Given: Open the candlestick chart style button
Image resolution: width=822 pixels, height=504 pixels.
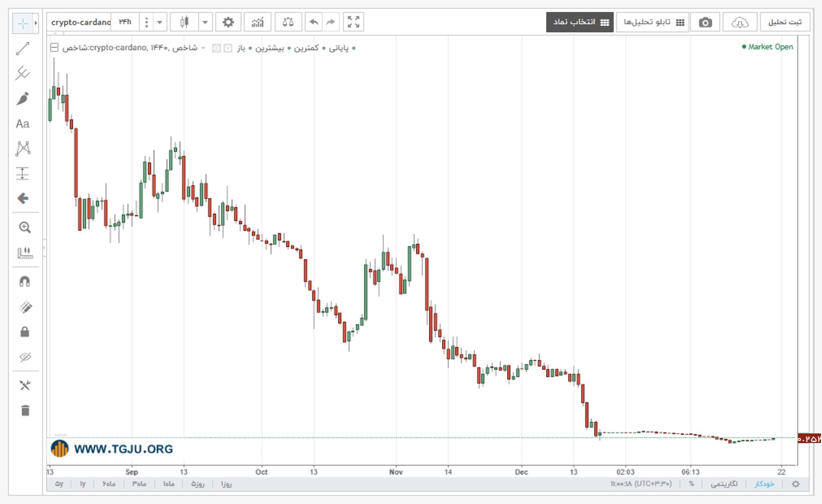Looking at the screenshot, I should point(184,22).
